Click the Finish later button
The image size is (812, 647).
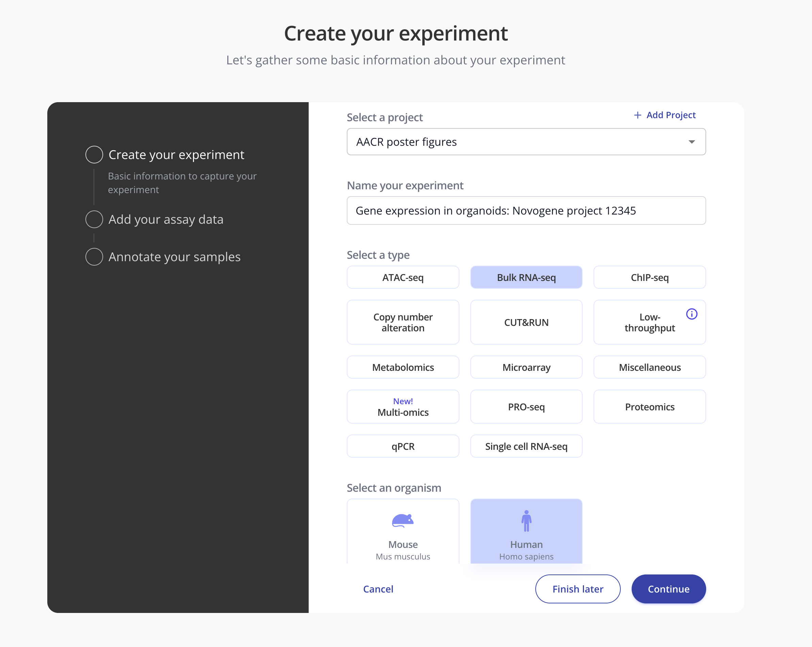pos(578,589)
